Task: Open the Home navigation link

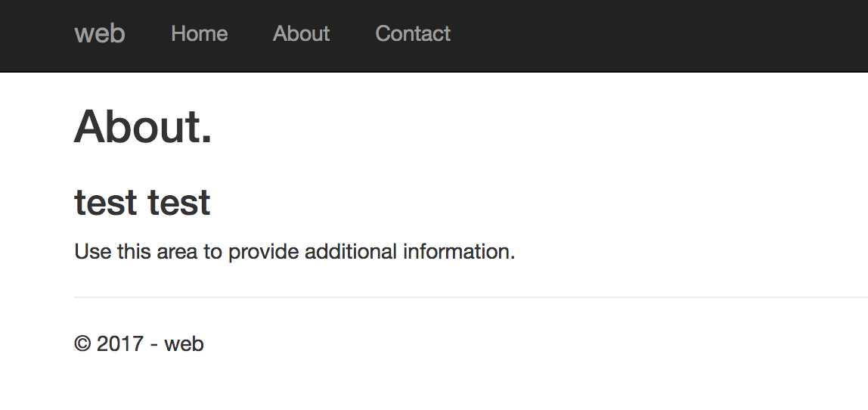Action: point(199,34)
